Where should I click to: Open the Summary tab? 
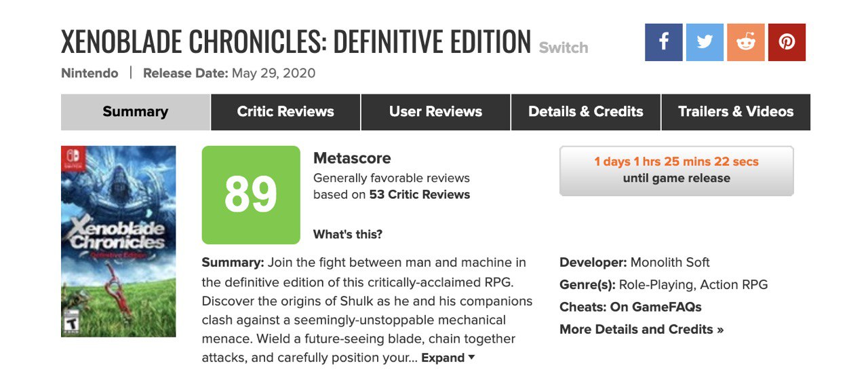136,112
